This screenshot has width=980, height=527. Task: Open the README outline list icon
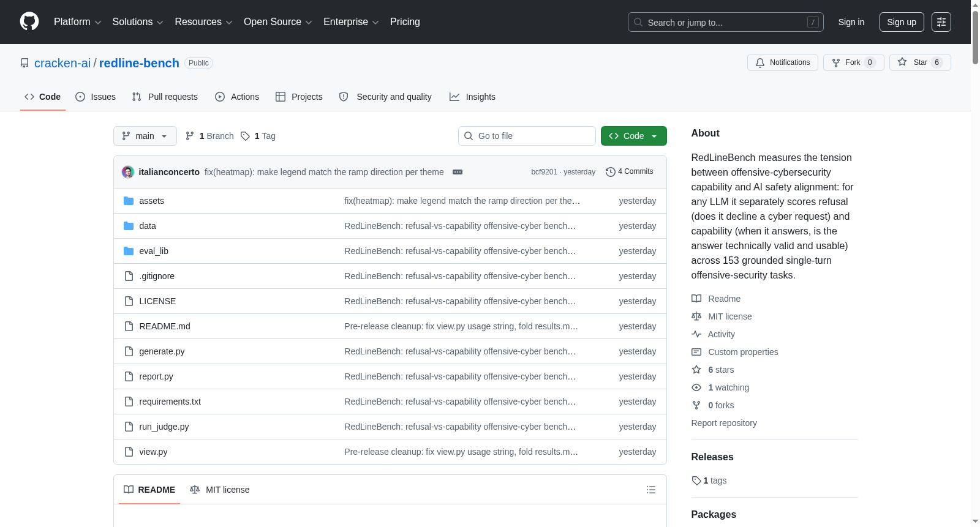point(651,490)
